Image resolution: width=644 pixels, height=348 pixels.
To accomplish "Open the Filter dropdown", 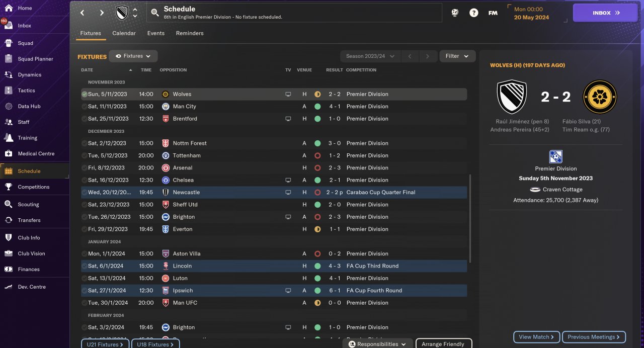I will 457,56.
